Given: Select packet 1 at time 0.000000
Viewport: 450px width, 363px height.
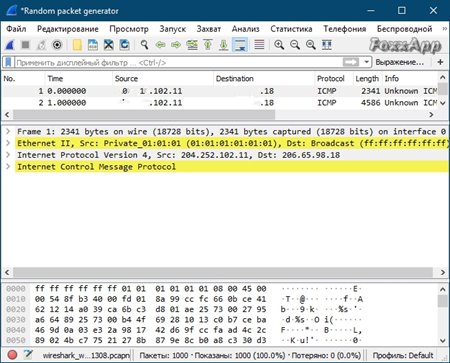Looking at the screenshot, I should [220, 91].
